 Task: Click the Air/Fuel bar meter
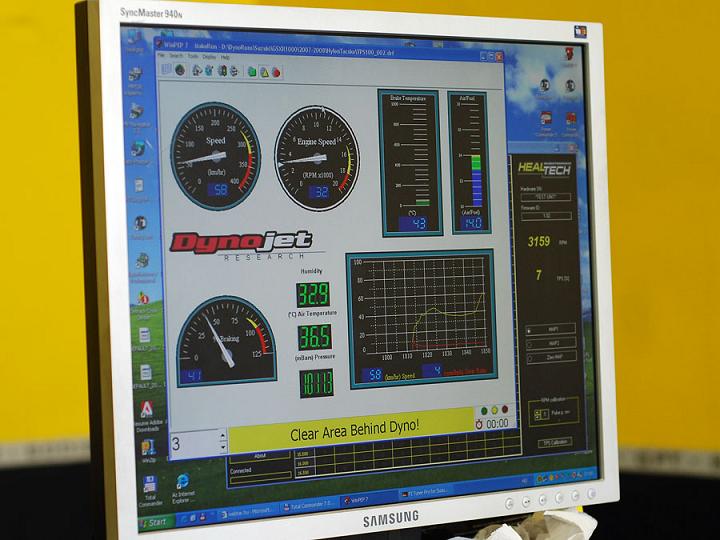pyautogui.click(x=469, y=163)
